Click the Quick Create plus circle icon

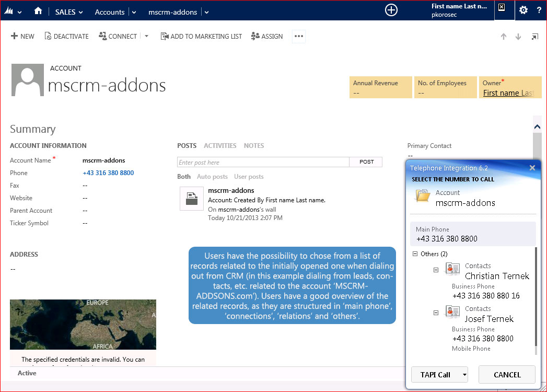coord(391,10)
